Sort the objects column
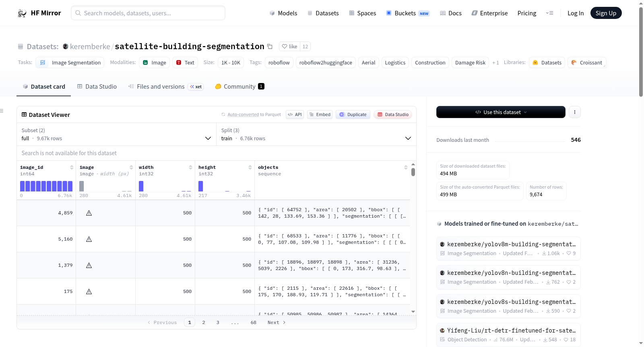 (406, 167)
